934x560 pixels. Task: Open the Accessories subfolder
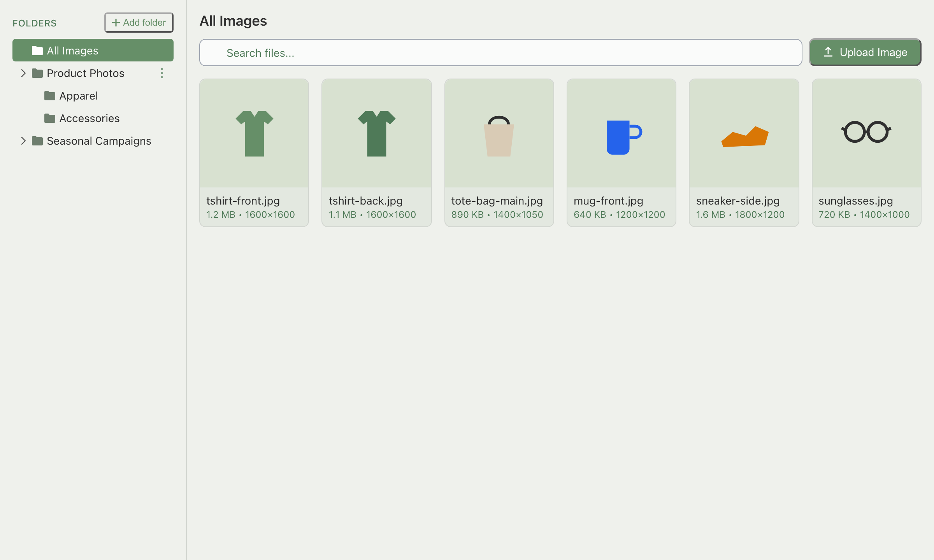coord(93,118)
